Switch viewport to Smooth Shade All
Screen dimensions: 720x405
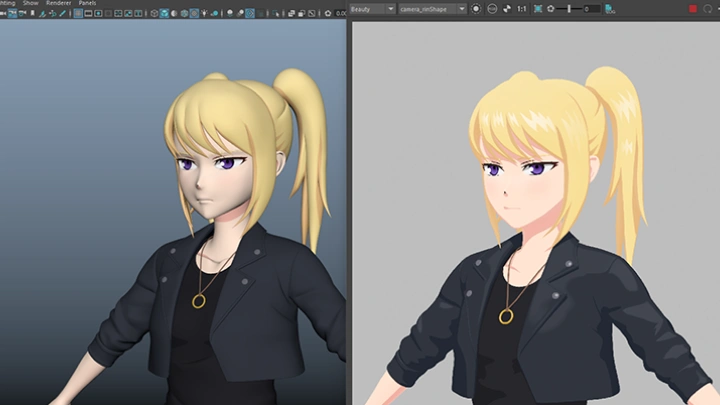[164, 13]
